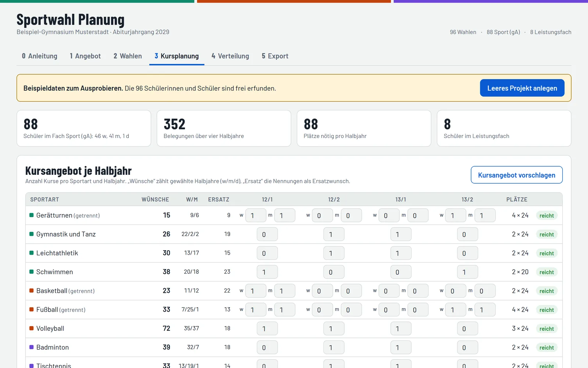Click the "72" Wünsche value for Volleyball

[x=166, y=328]
